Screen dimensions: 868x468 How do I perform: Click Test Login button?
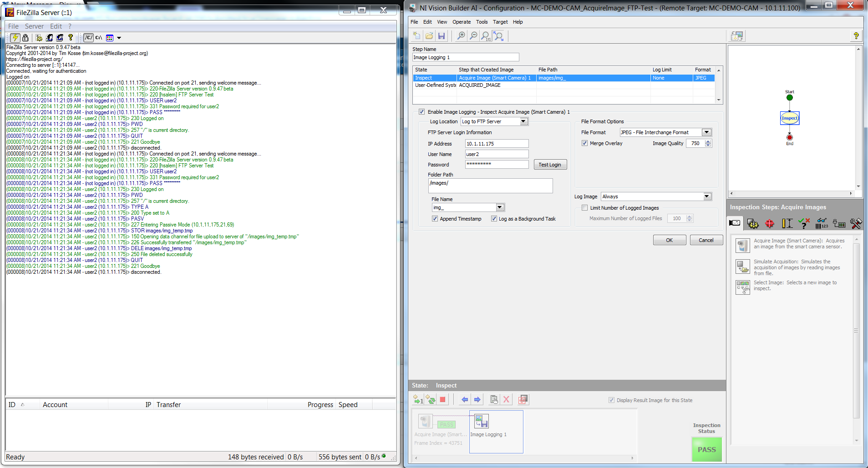[550, 165]
